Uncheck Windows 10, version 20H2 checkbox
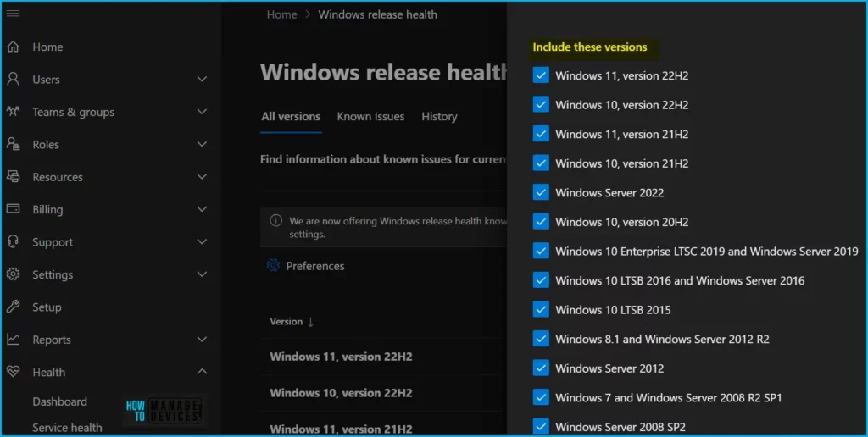 pos(541,222)
